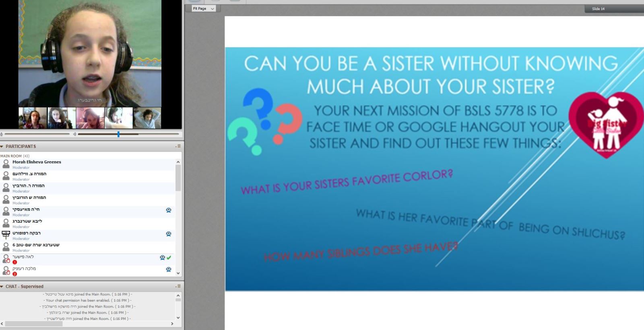The height and width of the screenshot is (330, 644).
Task: Select participant המורה ר. הורביץ
Action: (x=88, y=188)
